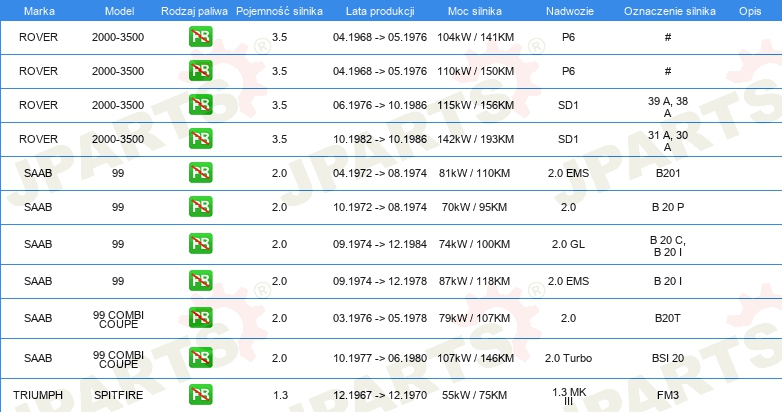The width and height of the screenshot is (782, 412).
Task: Click the Moc silnika column header
Action: click(x=475, y=11)
